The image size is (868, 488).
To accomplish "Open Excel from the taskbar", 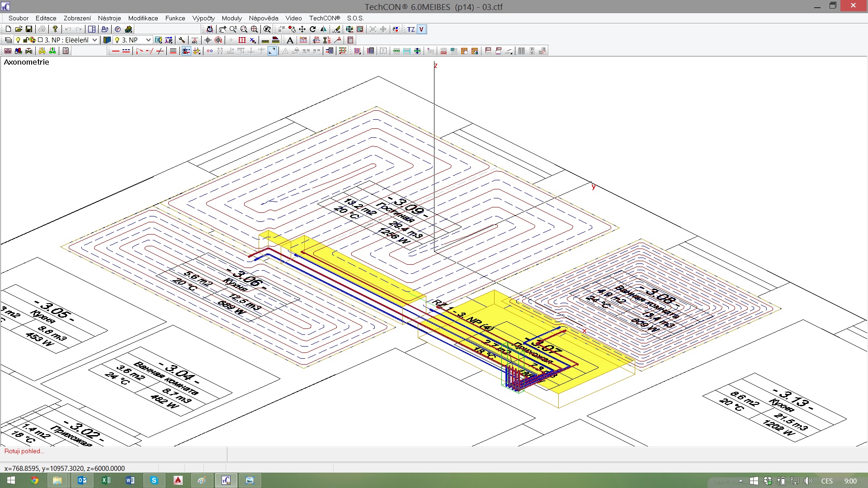I will coord(106,480).
